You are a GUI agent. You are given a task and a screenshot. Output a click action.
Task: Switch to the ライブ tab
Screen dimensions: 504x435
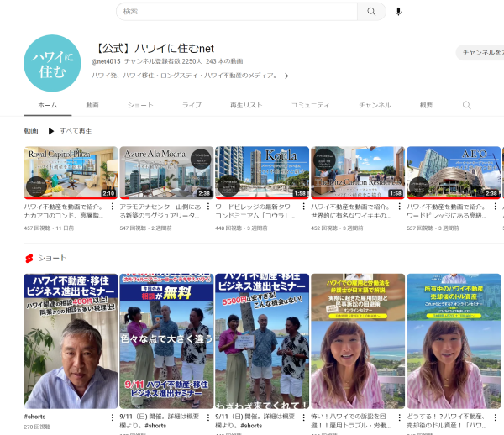pos(192,105)
